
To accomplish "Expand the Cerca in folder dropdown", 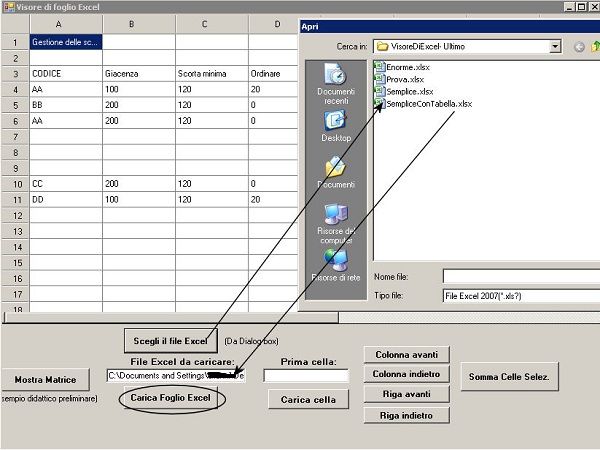I will pyautogui.click(x=554, y=46).
